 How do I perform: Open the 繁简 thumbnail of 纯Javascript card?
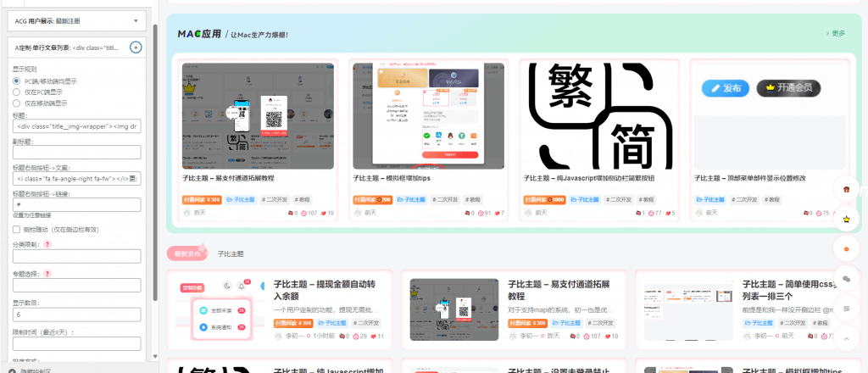[599, 115]
